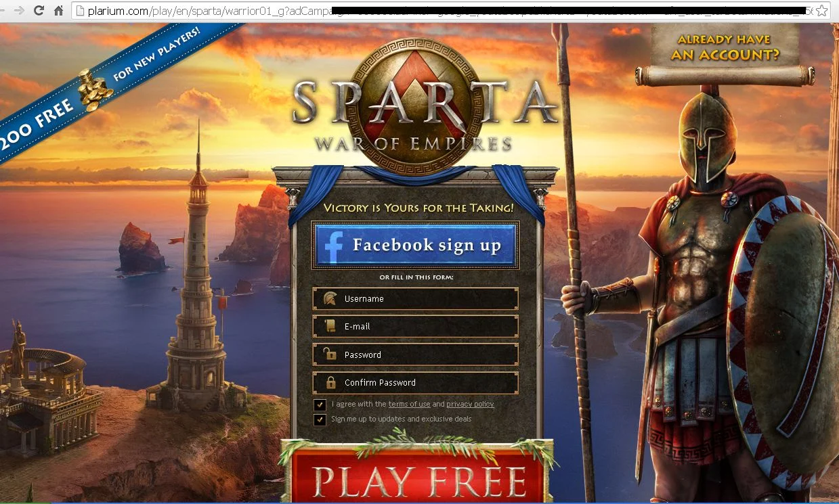The width and height of the screenshot is (839, 504).
Task: Click the Facebook 'f' logo icon
Action: [x=334, y=246]
